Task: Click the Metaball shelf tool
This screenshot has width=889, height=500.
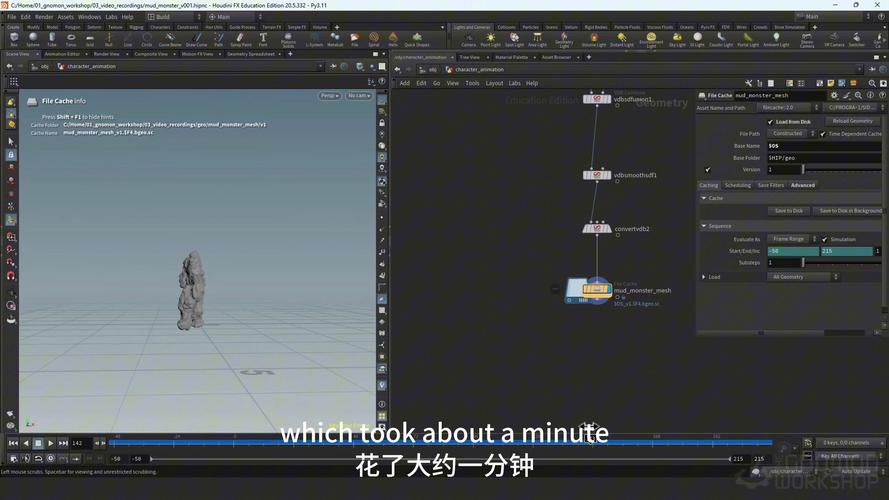Action: pyautogui.click(x=335, y=39)
